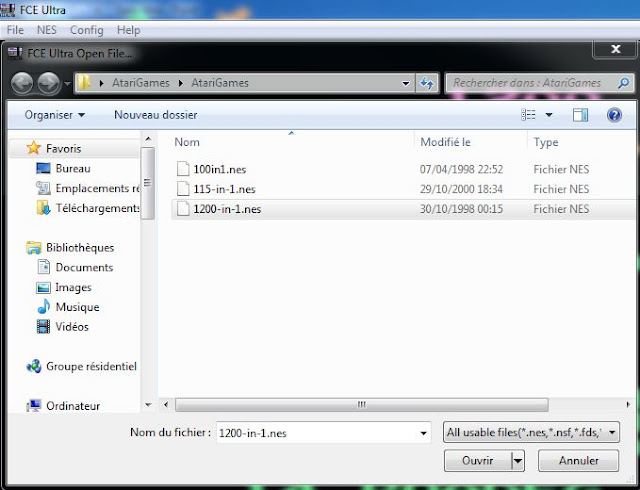Click the Bibliothèques icon
The height and width of the screenshot is (490, 640).
[33, 247]
